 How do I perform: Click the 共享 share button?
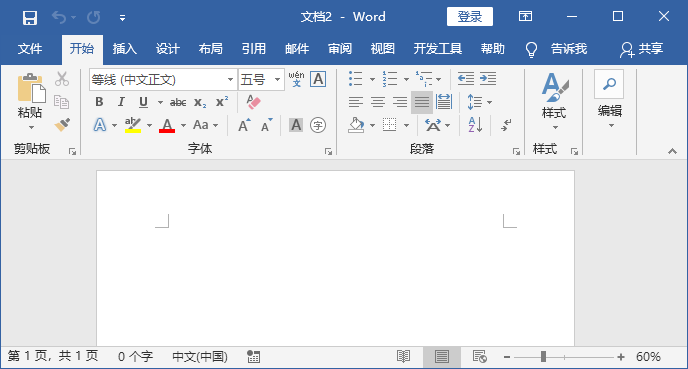(x=641, y=49)
